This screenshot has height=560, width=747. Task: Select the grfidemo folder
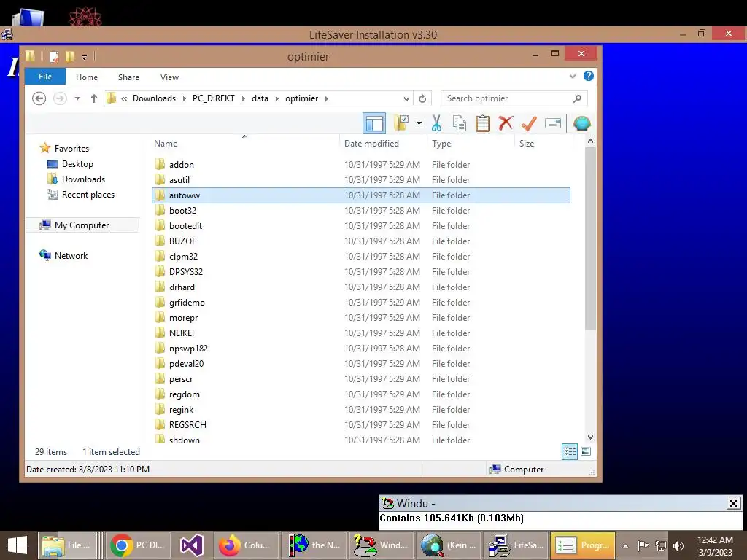(361, 303)
